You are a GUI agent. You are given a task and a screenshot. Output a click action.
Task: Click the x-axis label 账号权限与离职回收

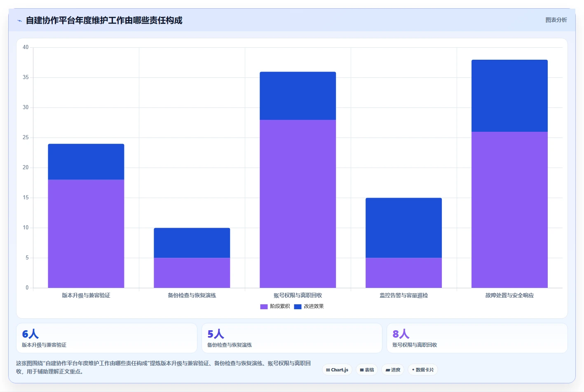coord(298,295)
